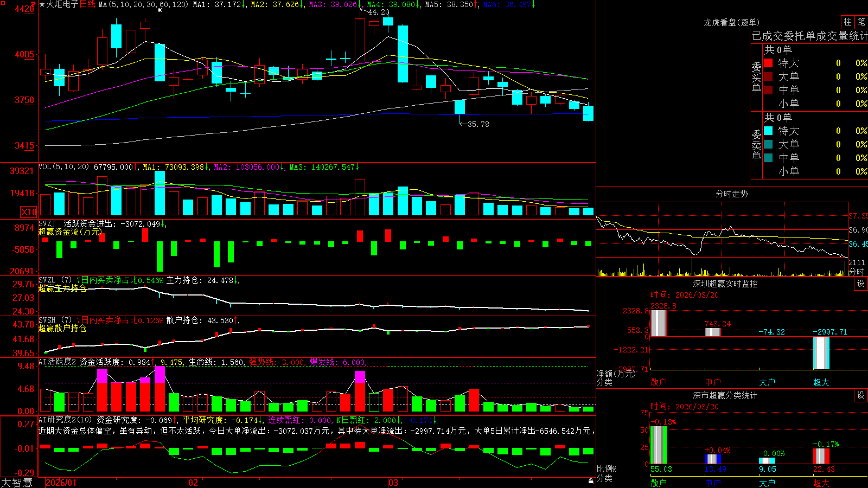Click the 已成交委托单成交量统计 header
868x488 pixels.
point(809,36)
